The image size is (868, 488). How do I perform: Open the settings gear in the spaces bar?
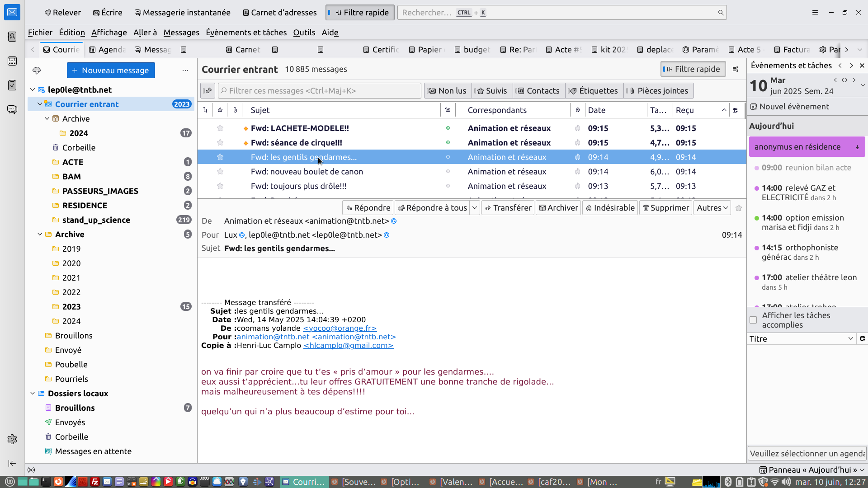(12, 439)
